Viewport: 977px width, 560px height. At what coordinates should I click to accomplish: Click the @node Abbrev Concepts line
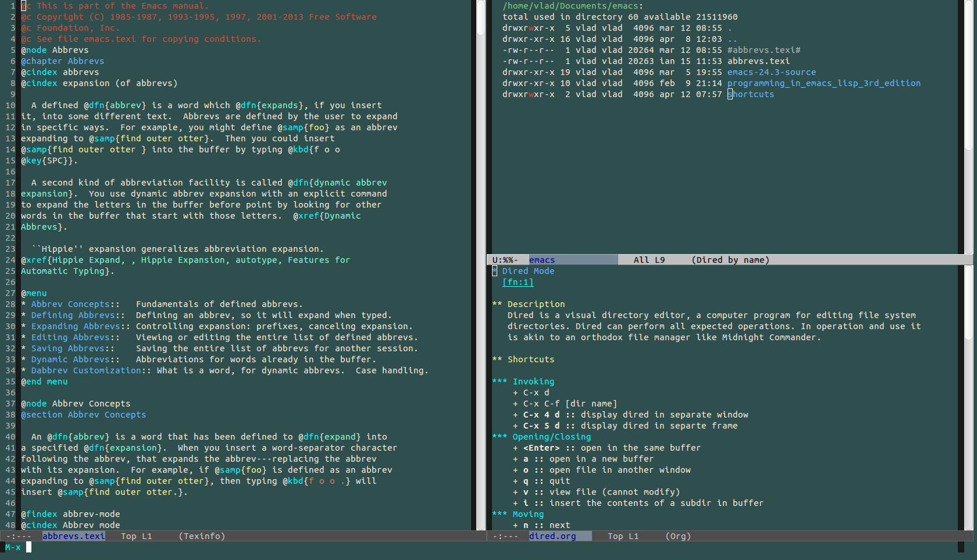pyautogui.click(x=76, y=404)
